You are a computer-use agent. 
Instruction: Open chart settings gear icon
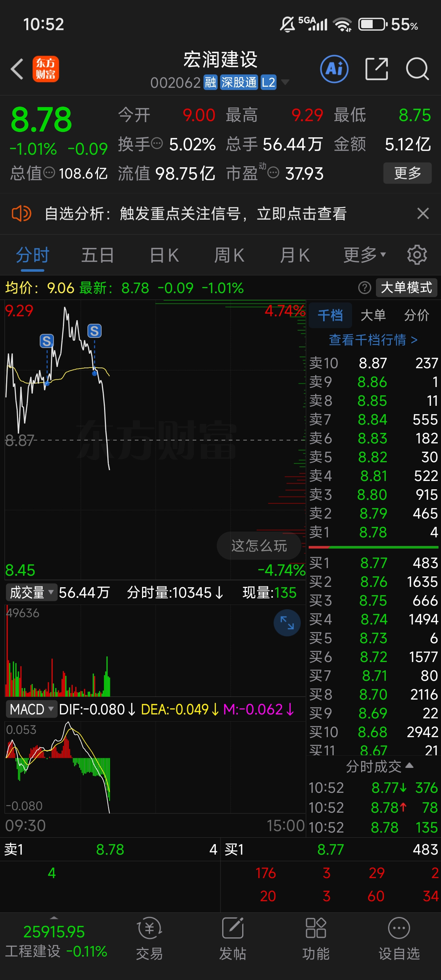417,255
